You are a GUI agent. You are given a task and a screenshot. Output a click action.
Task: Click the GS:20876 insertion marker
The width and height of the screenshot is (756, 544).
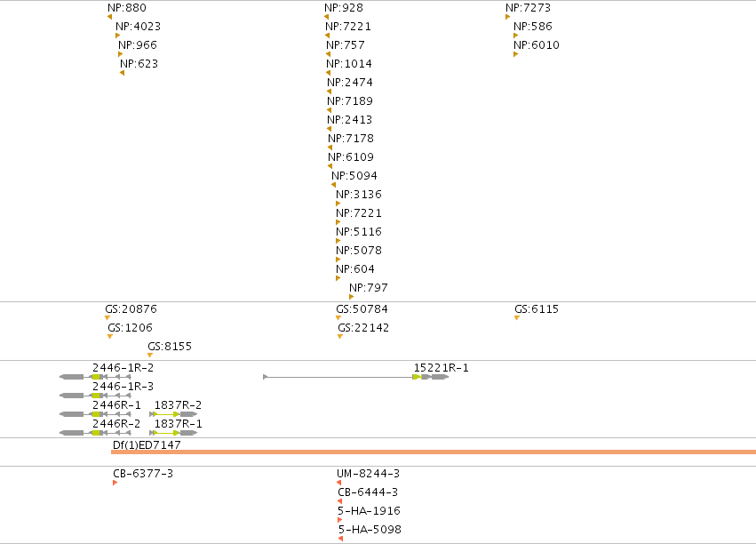(x=107, y=318)
